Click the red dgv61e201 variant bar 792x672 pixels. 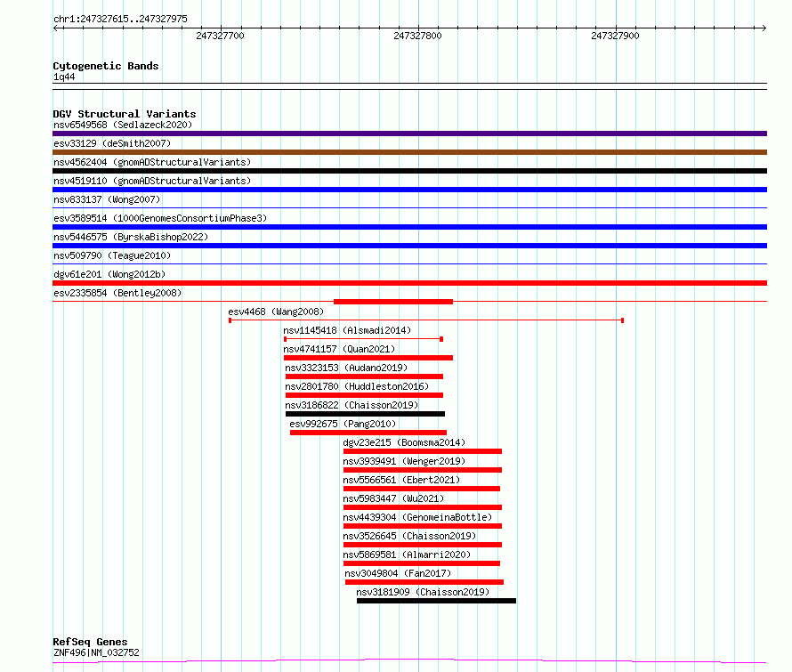tap(409, 283)
